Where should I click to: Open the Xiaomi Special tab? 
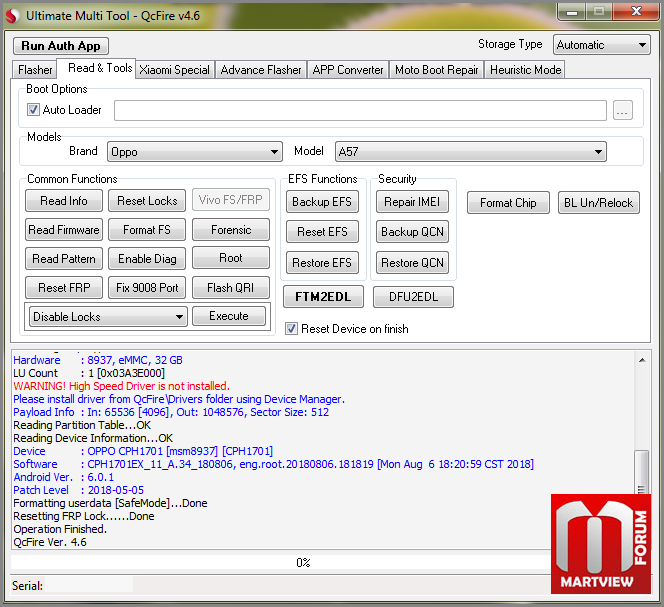(174, 70)
